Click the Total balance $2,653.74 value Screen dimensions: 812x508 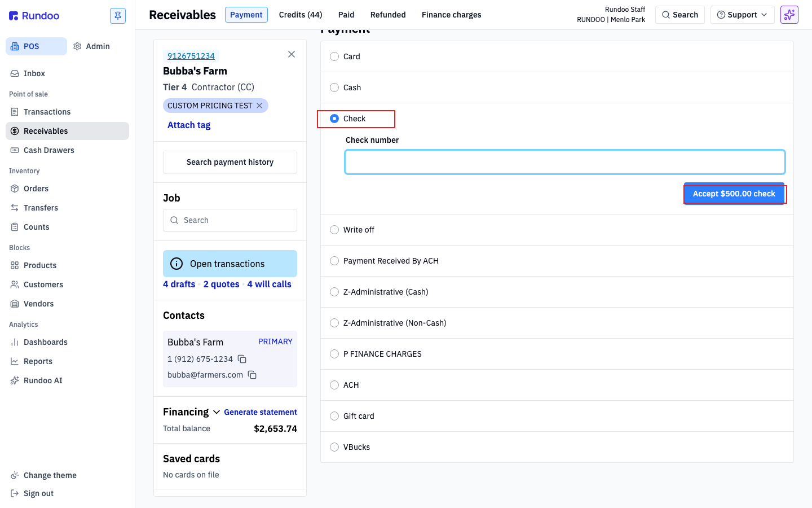coord(276,428)
